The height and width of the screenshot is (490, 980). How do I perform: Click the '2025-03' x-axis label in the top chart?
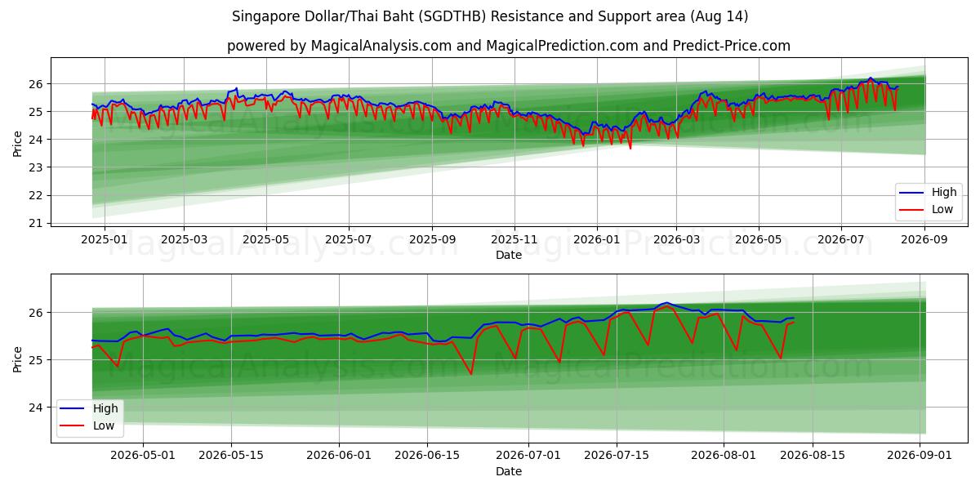pos(184,238)
